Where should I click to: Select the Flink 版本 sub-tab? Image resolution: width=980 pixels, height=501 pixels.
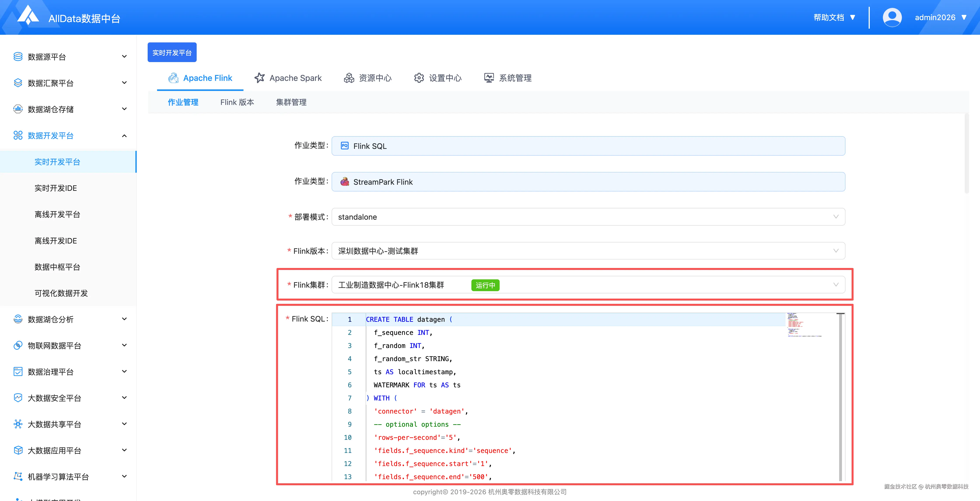[x=237, y=102]
